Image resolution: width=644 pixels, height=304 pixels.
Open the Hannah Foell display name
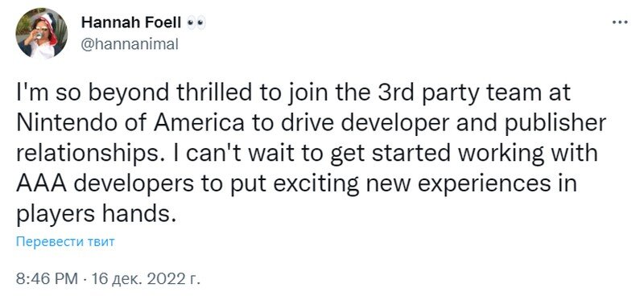click(x=131, y=23)
